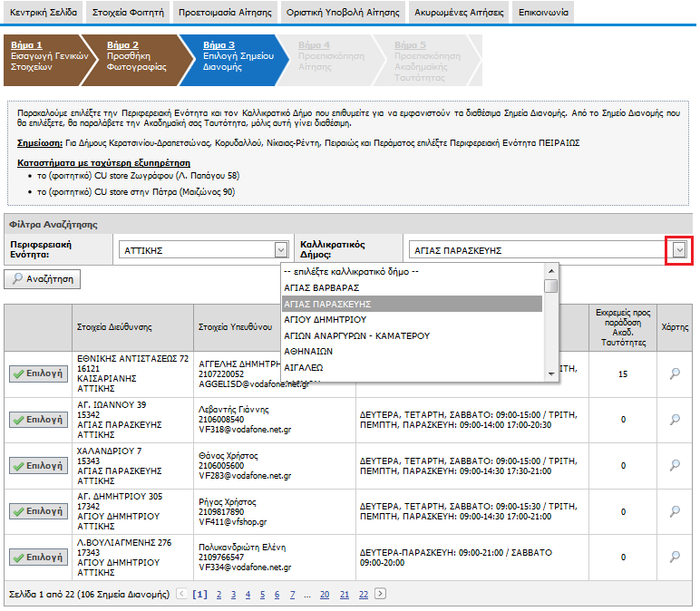Click Στοιχεία Υπευθύνου column header
The height and width of the screenshot is (611, 700).
pos(235,327)
